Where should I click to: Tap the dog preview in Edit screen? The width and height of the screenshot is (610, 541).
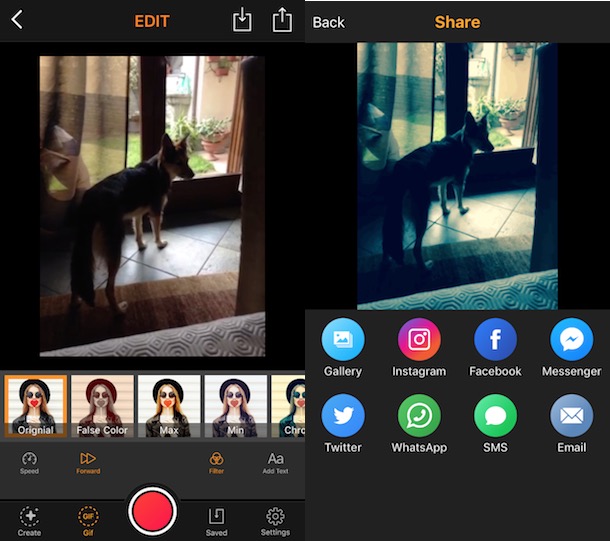[x=152, y=206]
